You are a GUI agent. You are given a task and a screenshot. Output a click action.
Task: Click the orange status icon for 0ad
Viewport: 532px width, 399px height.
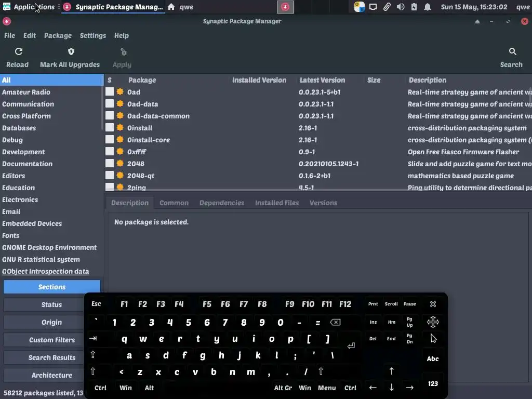[x=120, y=91]
